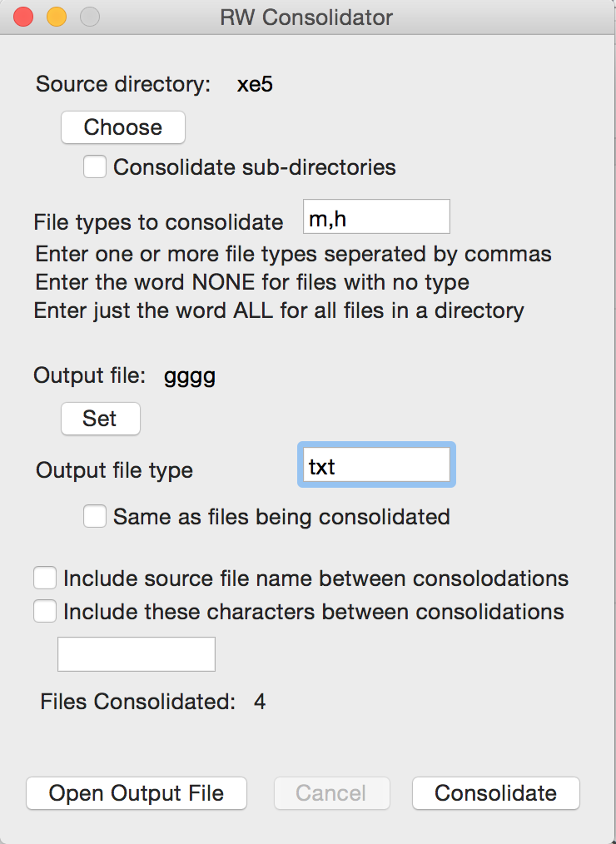Minimize window with the yellow button

point(57,17)
